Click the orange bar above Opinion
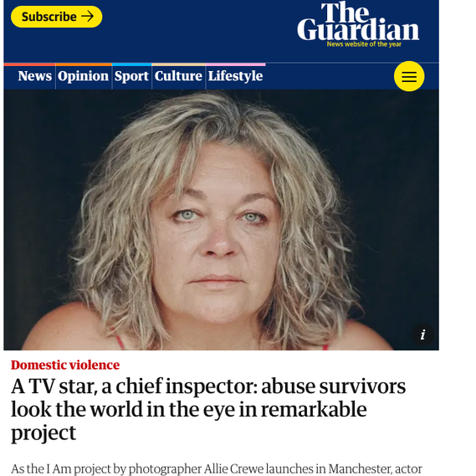Screen dimensions: 476x476 (x=84, y=64)
